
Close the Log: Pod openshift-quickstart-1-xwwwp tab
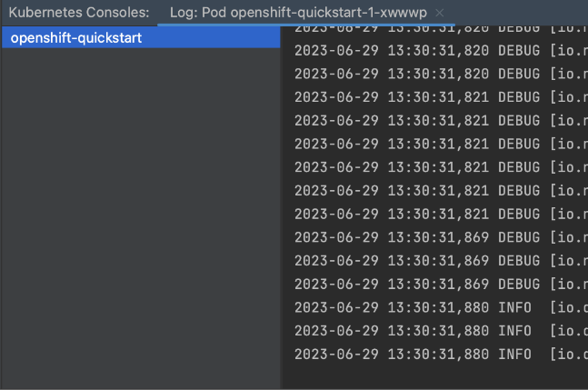pyautogui.click(x=440, y=13)
